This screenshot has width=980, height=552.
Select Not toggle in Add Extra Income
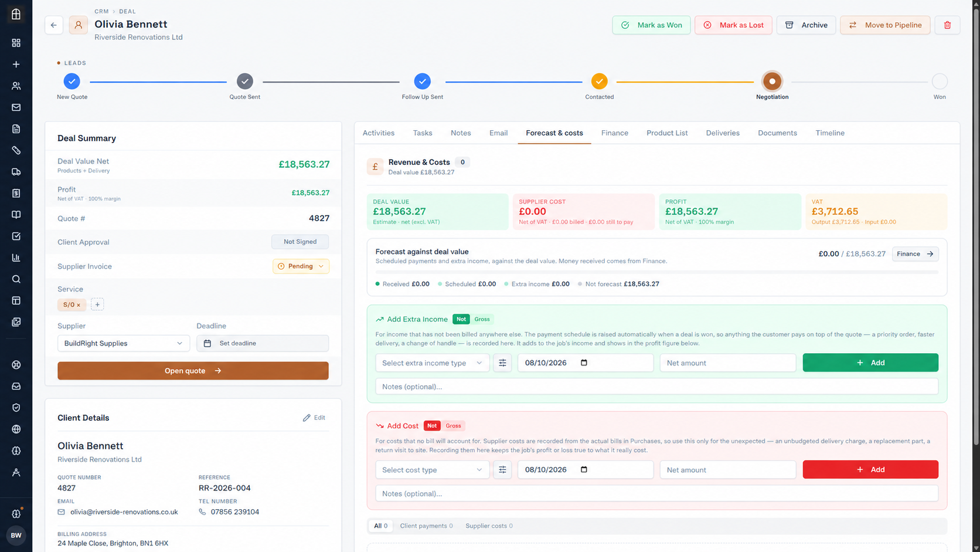pos(461,319)
